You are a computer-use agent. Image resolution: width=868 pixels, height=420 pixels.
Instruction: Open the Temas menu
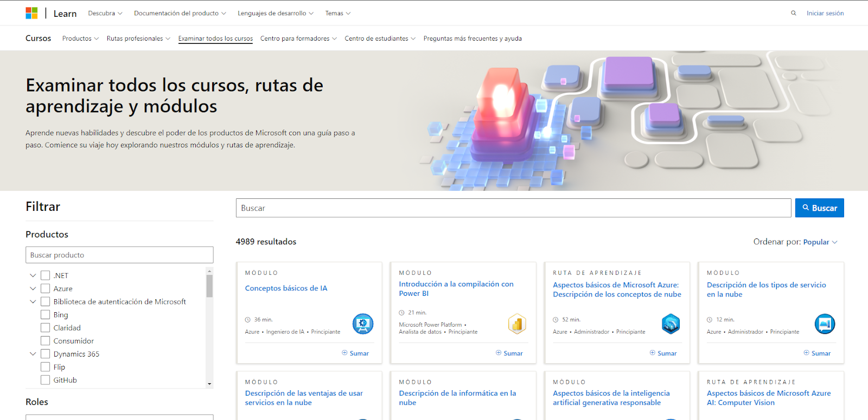338,13
